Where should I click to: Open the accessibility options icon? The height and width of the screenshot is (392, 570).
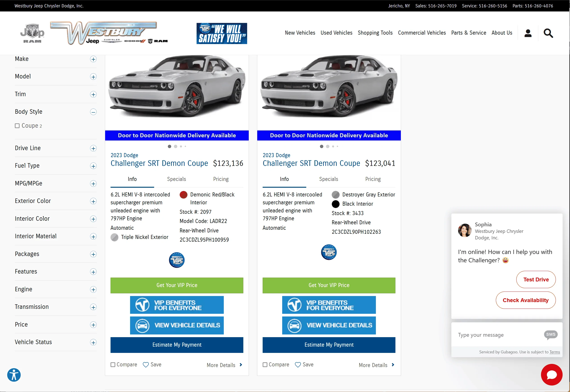pos(14,375)
